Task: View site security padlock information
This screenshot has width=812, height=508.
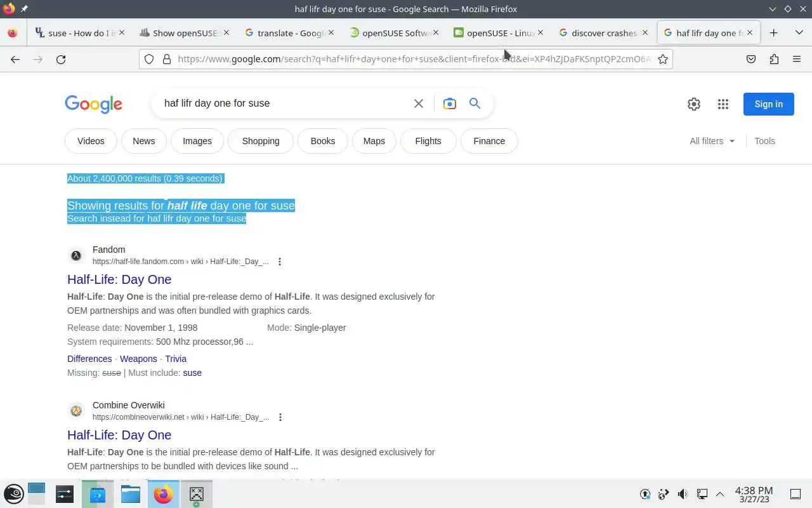Action: coord(167,59)
